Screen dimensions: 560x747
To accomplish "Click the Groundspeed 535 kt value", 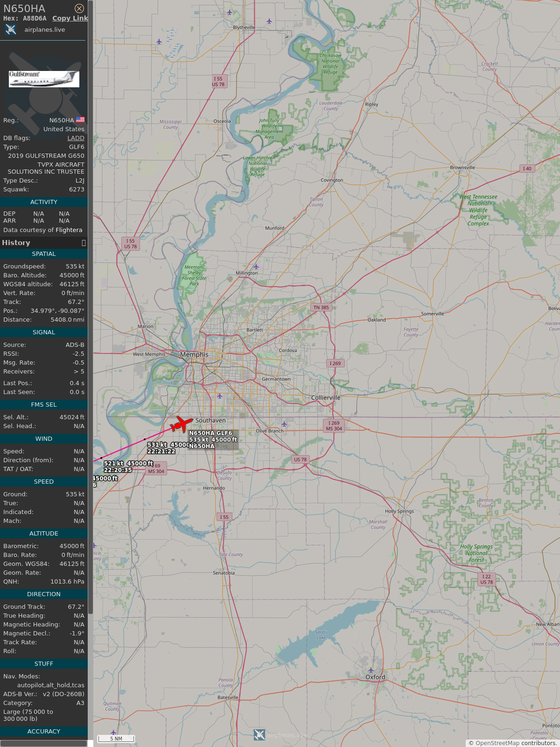I will pos(75,267).
